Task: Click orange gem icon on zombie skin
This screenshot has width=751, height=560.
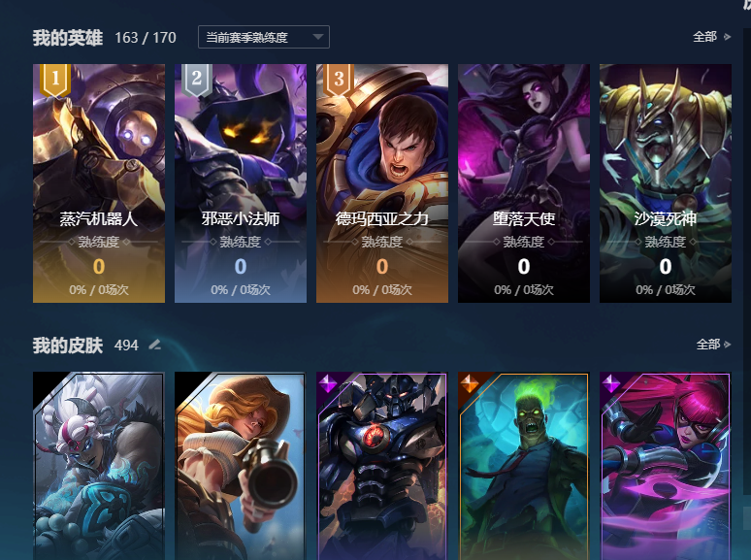Action: click(470, 383)
